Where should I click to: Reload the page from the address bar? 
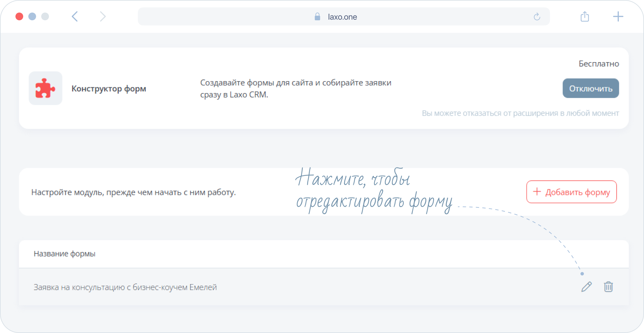(537, 17)
